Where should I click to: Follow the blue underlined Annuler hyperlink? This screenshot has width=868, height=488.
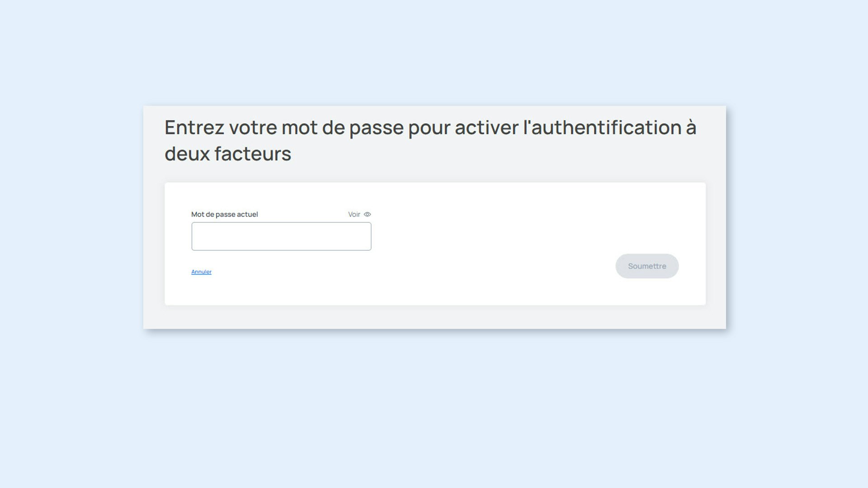pyautogui.click(x=201, y=272)
